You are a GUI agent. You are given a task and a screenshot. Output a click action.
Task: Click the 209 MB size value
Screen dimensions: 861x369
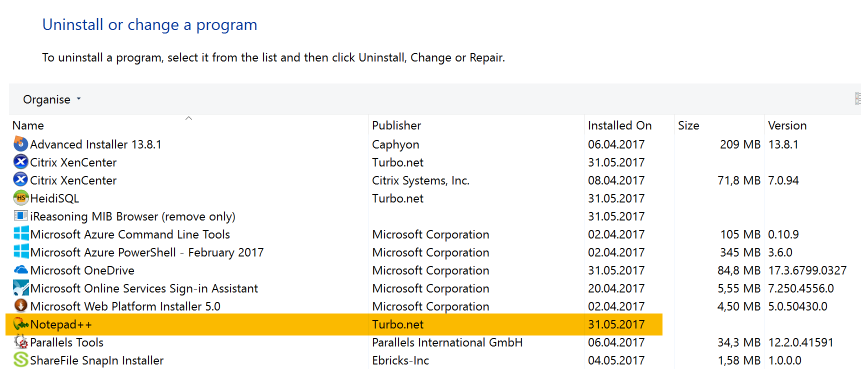(x=740, y=144)
